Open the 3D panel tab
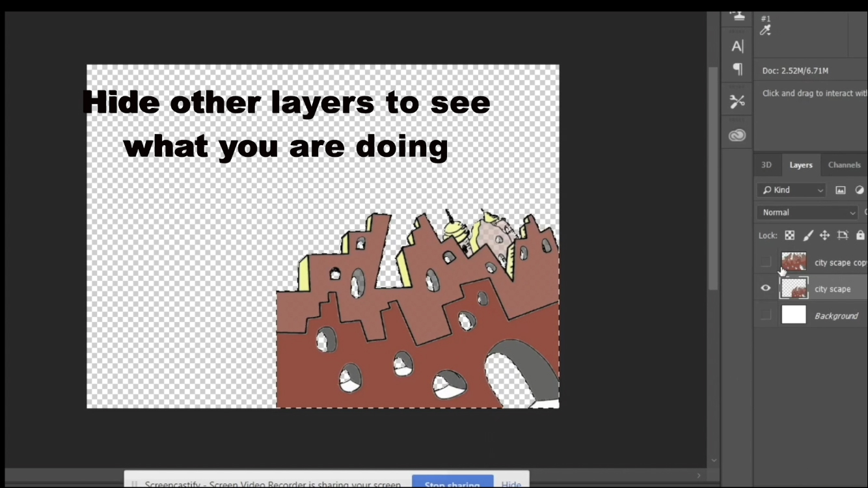868x488 pixels. tap(766, 165)
